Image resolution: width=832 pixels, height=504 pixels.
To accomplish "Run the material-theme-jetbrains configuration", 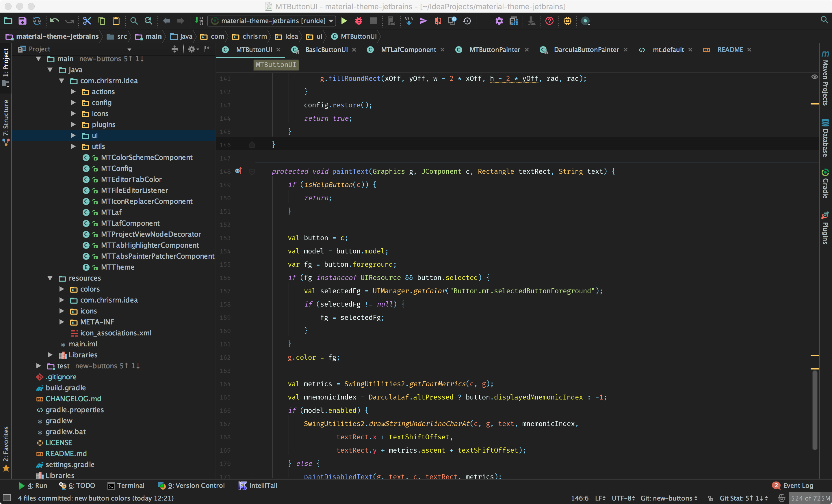I will click(x=344, y=21).
